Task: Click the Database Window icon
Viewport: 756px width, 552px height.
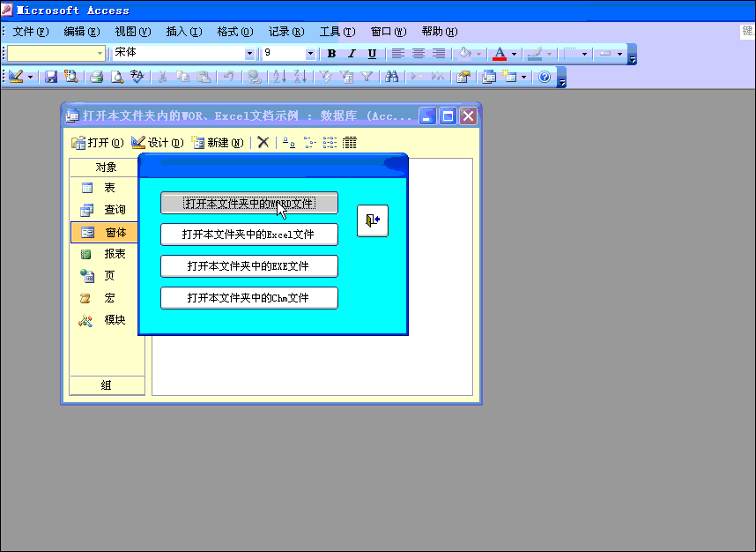Action: [489, 77]
